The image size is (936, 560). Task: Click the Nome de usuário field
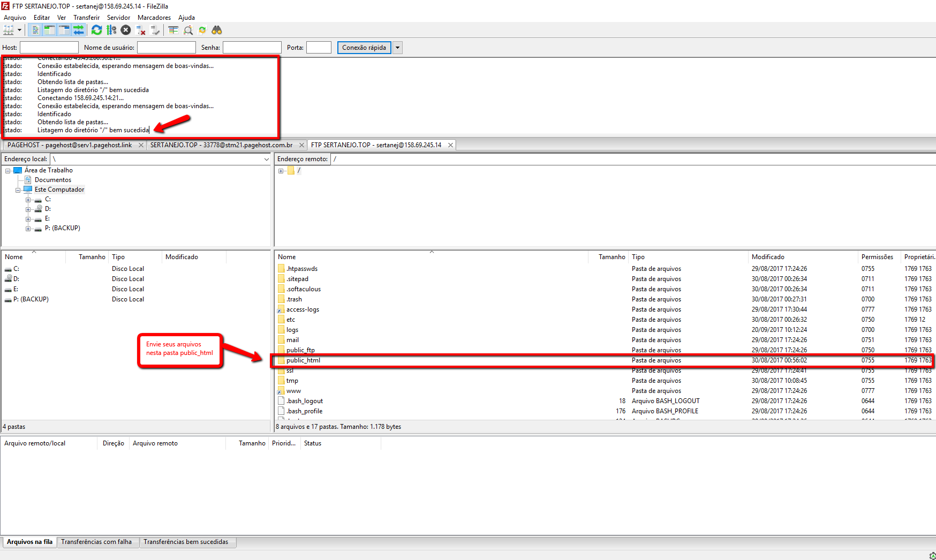pyautogui.click(x=167, y=48)
